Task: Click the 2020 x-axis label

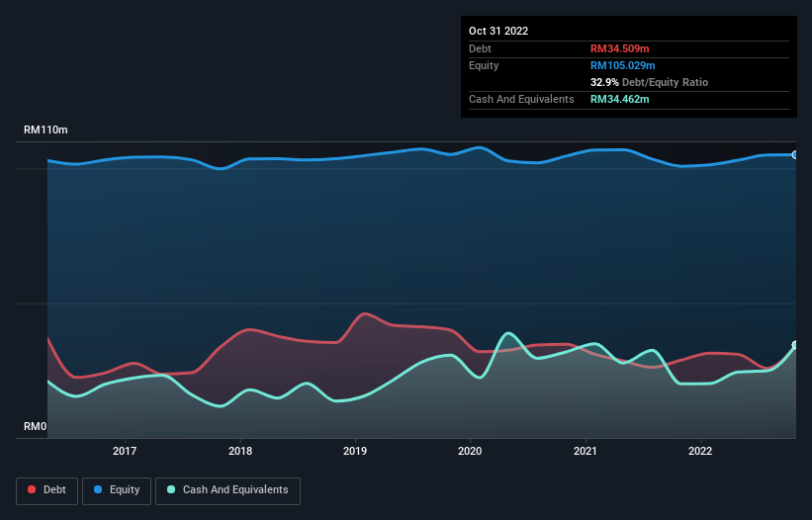Action: (470, 451)
